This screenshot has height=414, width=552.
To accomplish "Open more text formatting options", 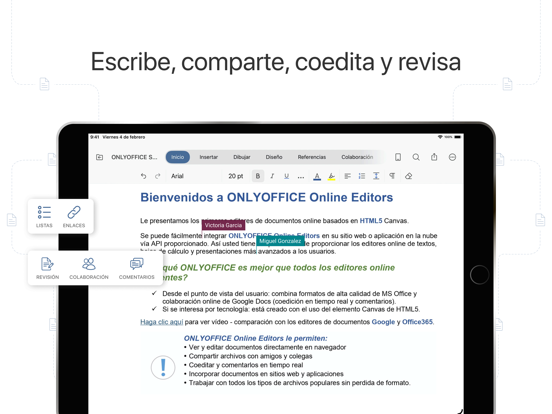I will tap(301, 177).
